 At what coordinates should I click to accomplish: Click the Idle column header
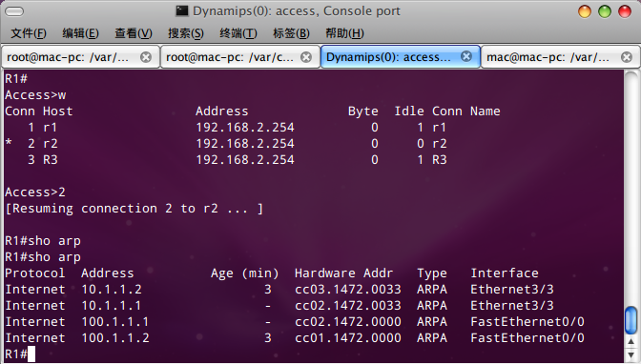coord(409,111)
